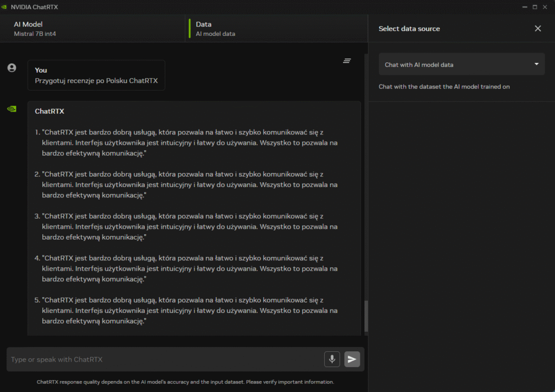Close the Select data source panel
The image size is (555, 392).
pos(538,29)
